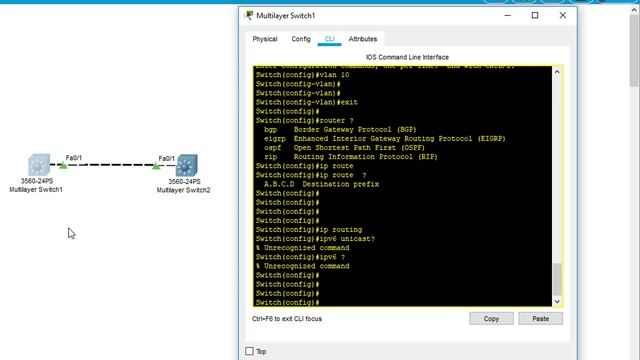Click green link status triangle near Switch2
Image resolution: width=640 pixels, height=360 pixels.
[x=156, y=165]
